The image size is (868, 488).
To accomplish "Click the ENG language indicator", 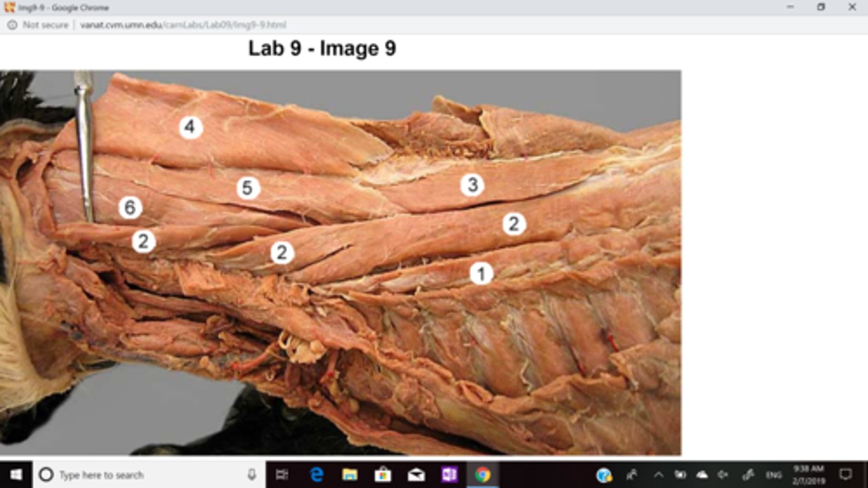I will click(x=773, y=475).
